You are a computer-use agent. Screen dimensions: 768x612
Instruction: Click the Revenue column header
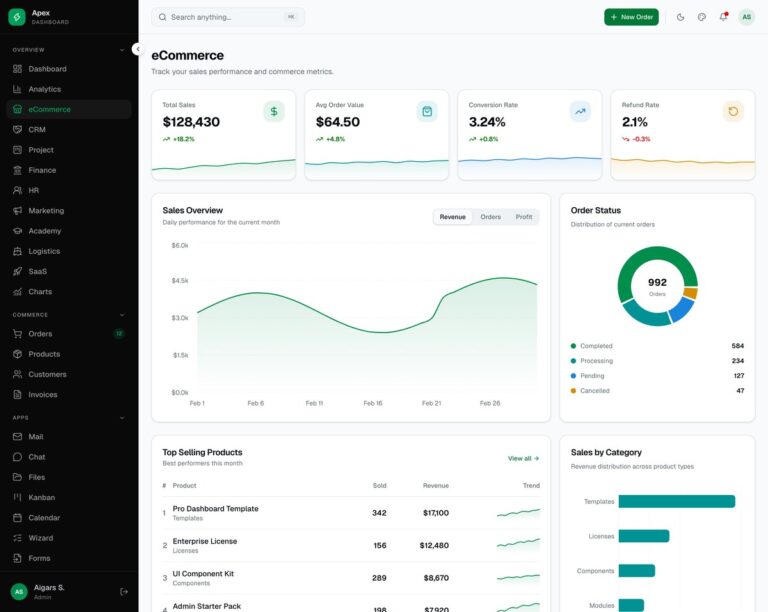tap(436, 486)
